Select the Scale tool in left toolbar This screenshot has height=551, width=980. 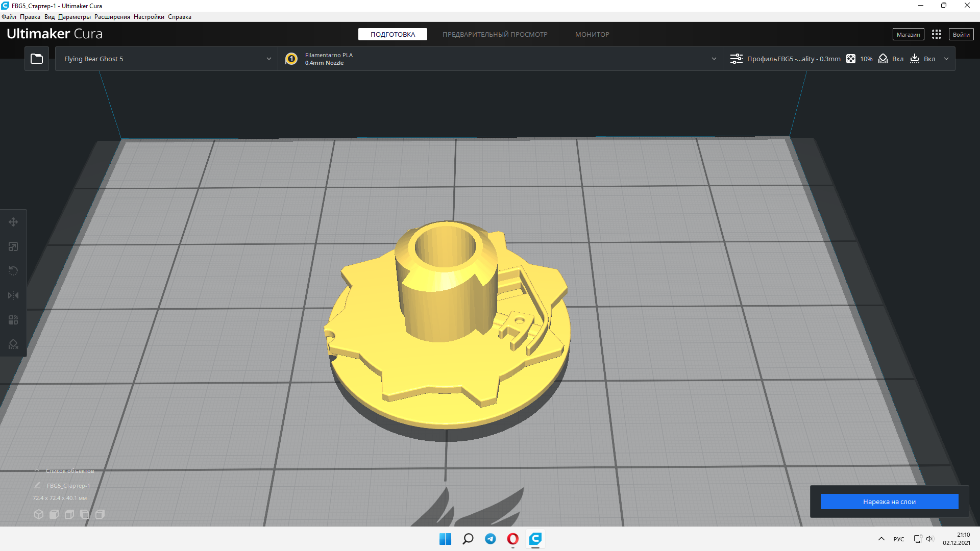pos(13,246)
